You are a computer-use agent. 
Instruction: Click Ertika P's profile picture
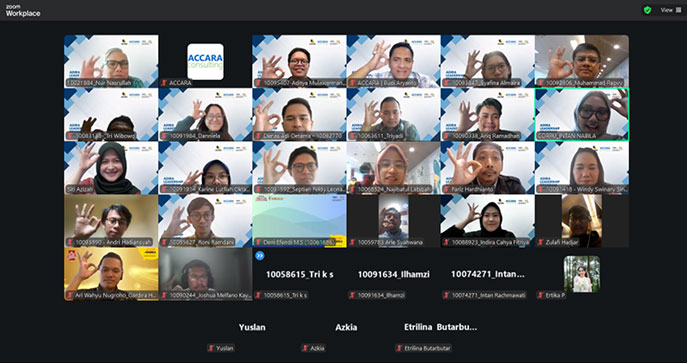coord(582,274)
